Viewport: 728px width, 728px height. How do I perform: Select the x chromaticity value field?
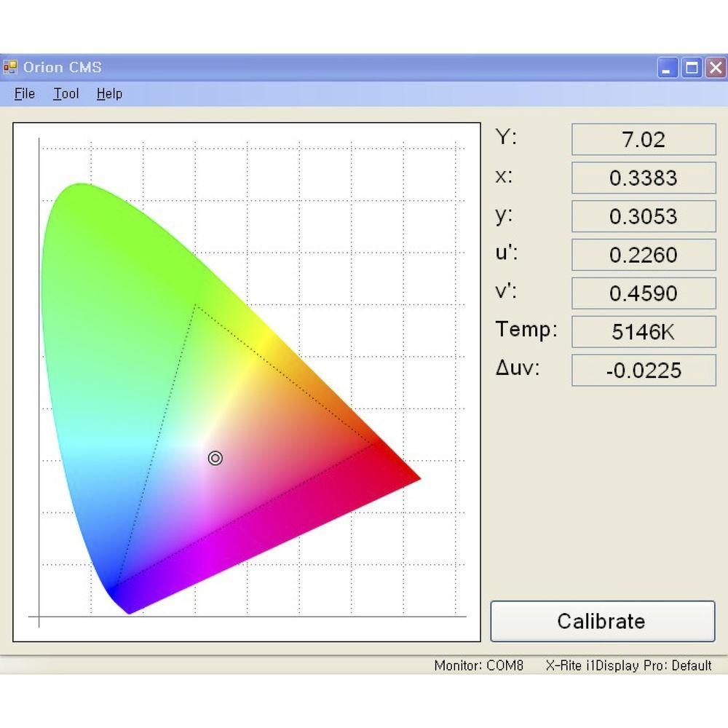(x=644, y=178)
